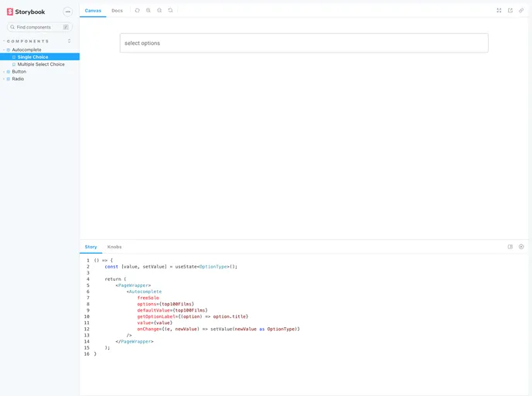Expand the Button component

point(19,72)
